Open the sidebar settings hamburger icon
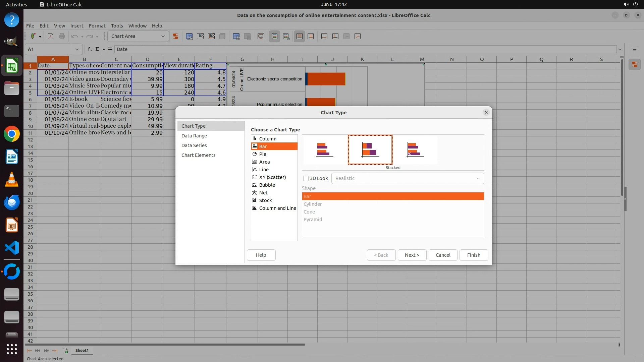This screenshot has width=644, height=362. coord(634,49)
